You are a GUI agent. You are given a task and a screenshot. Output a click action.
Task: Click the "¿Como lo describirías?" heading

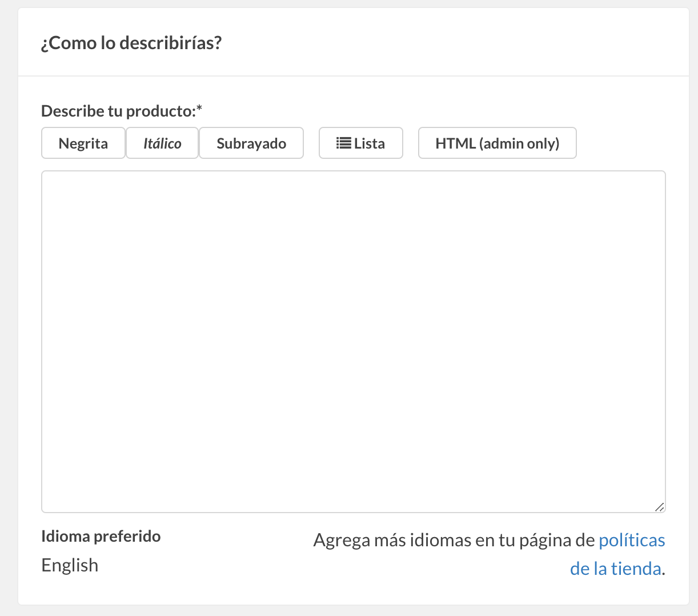[131, 43]
